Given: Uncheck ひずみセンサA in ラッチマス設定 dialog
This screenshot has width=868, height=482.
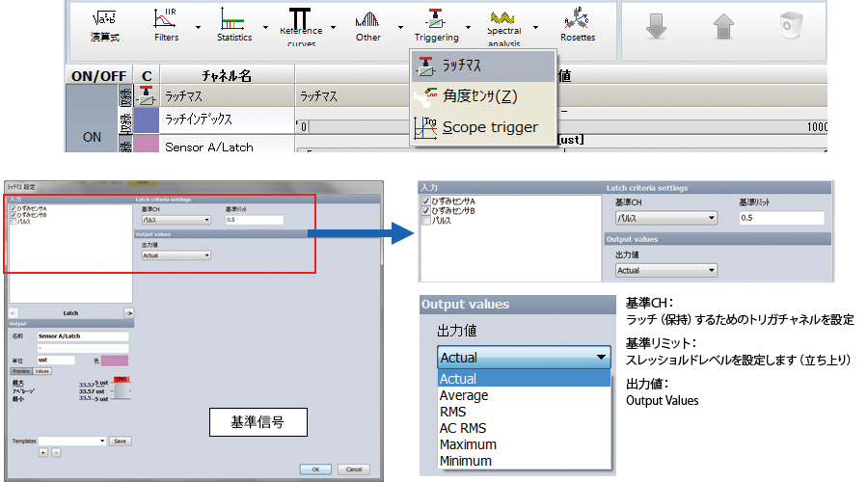Looking at the screenshot, I should tap(14, 208).
